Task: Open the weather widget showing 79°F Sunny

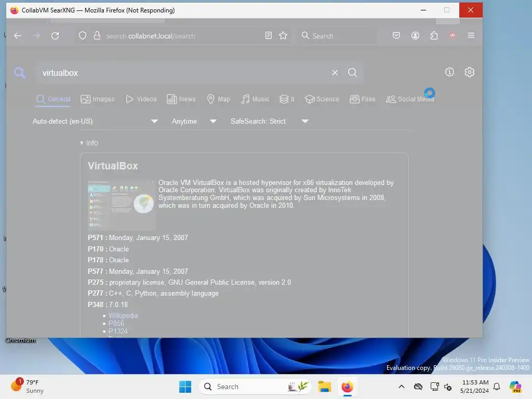Action: click(x=27, y=386)
